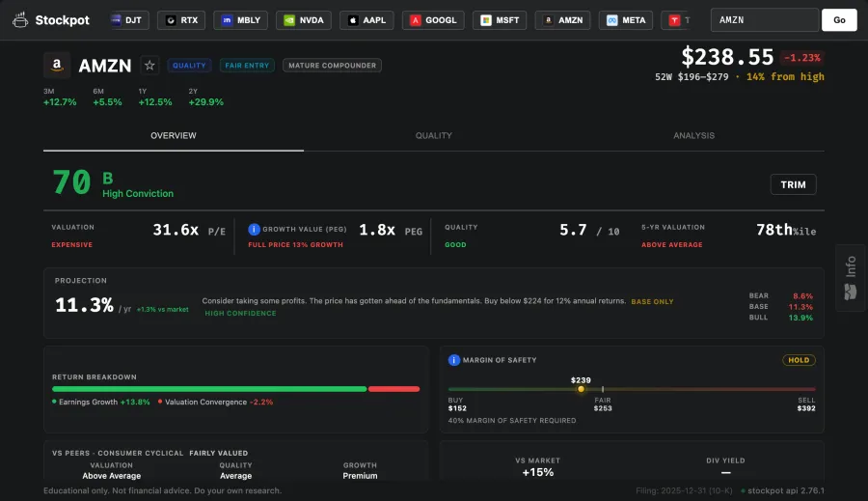Image resolution: width=868 pixels, height=501 pixels.
Task: Click the BASE ONLY label
Action: point(652,302)
